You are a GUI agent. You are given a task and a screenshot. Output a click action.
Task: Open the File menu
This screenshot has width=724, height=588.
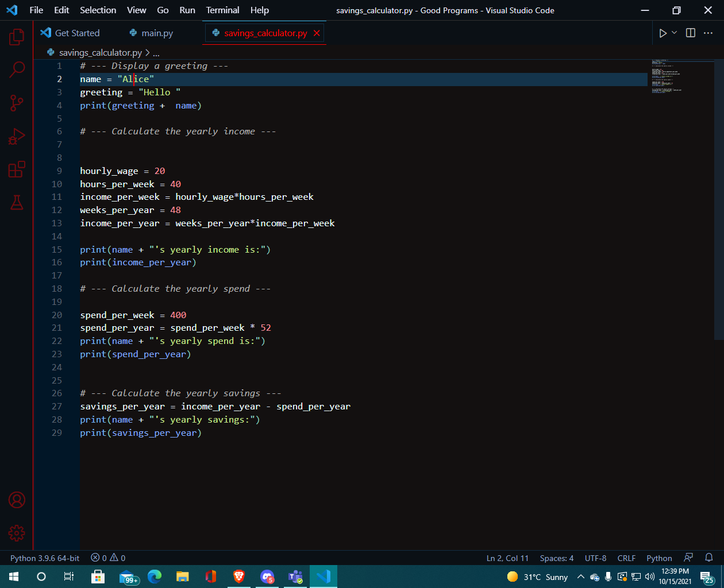36,10
